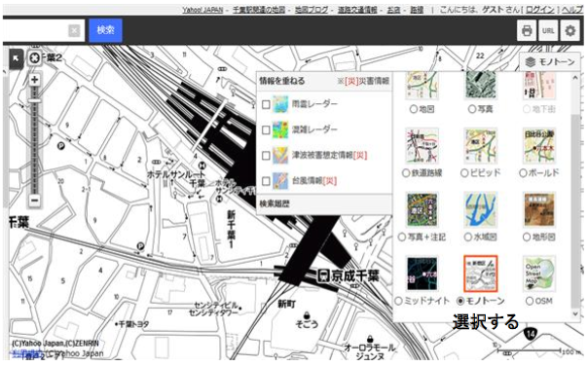Click the 新千葉1 area label
588x367 pixels.
pyautogui.click(x=232, y=229)
